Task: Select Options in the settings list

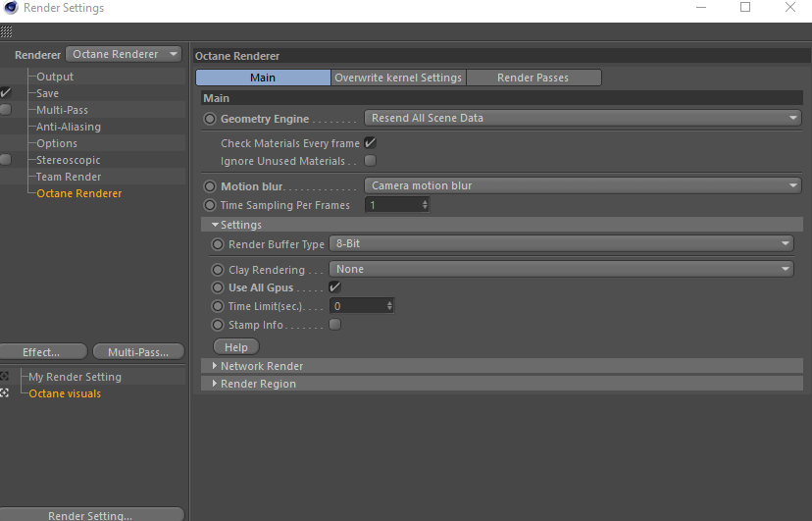Action: (x=57, y=143)
